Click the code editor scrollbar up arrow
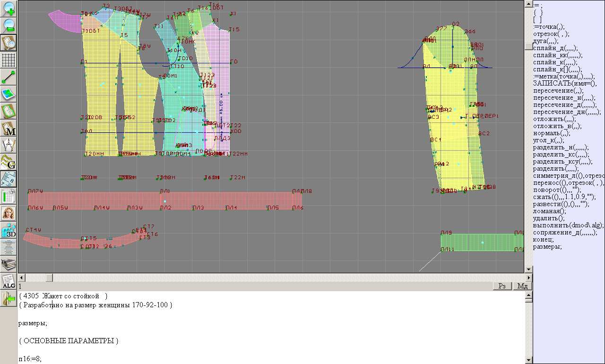 tap(528, 295)
